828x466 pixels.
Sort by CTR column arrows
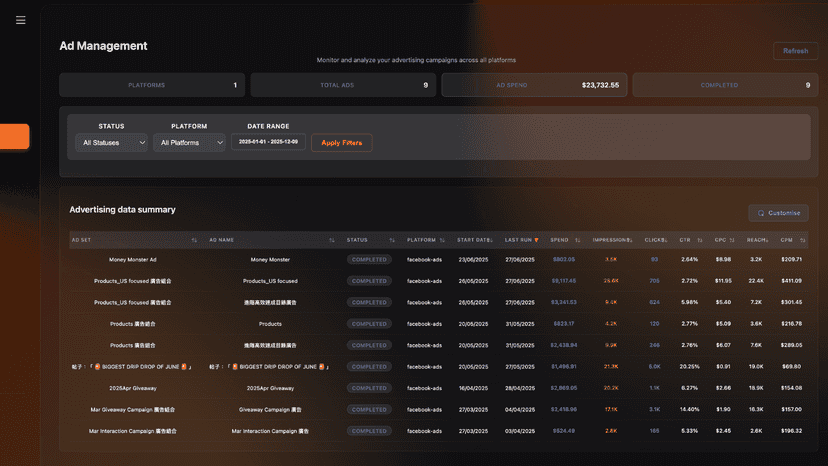click(700, 240)
